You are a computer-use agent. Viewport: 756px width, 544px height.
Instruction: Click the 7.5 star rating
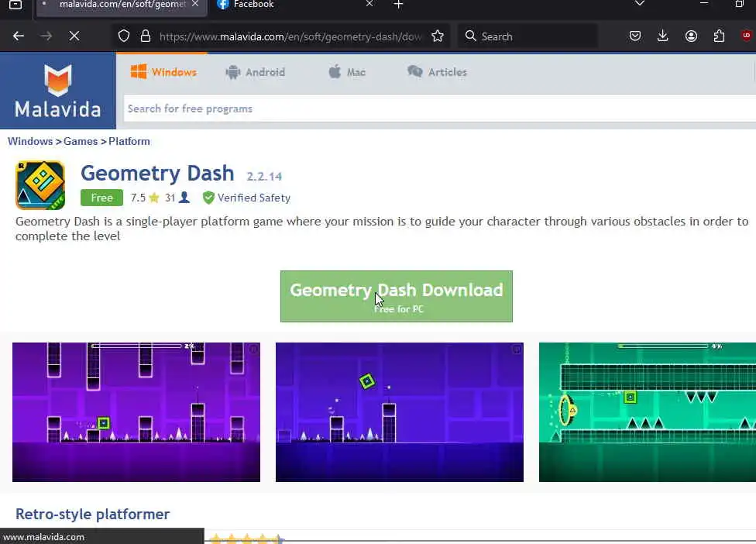pyautogui.click(x=145, y=198)
